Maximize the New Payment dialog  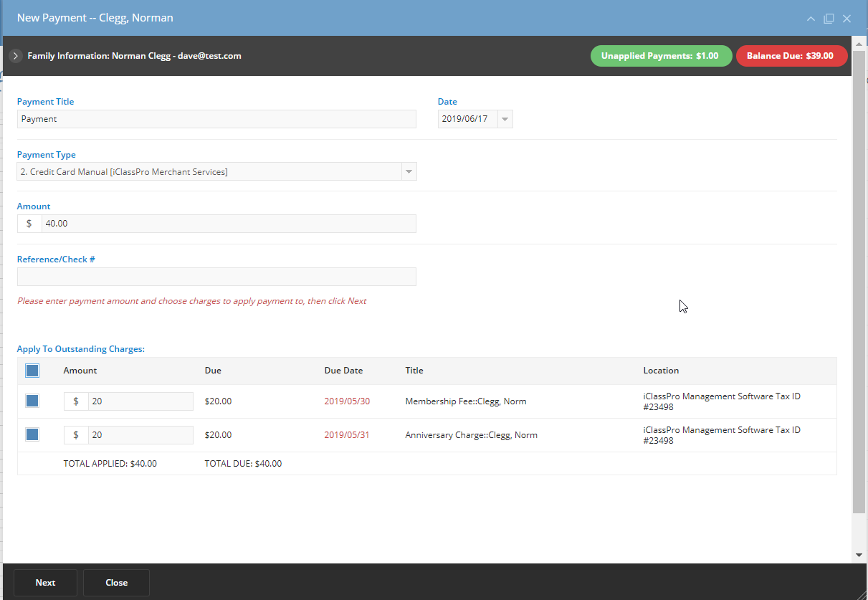[829, 19]
